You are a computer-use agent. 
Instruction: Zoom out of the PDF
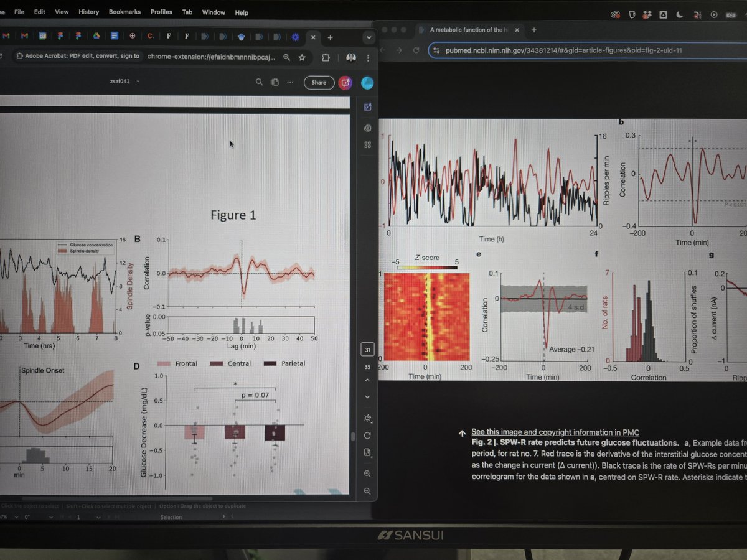coord(367,491)
